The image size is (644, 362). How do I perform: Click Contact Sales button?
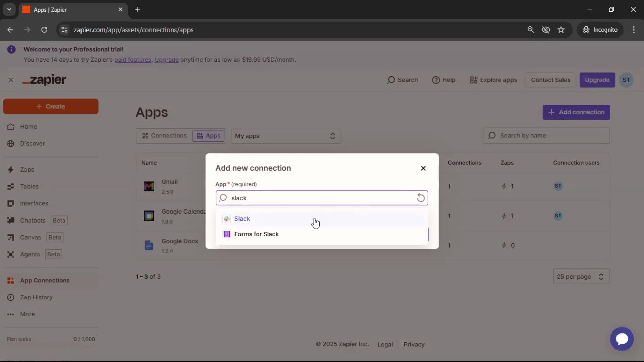(x=550, y=80)
